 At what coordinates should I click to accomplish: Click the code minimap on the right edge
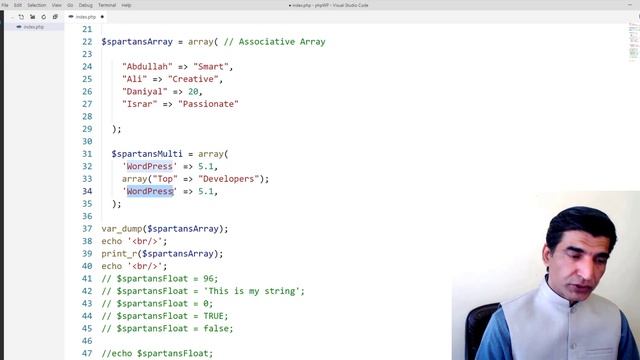633,42
